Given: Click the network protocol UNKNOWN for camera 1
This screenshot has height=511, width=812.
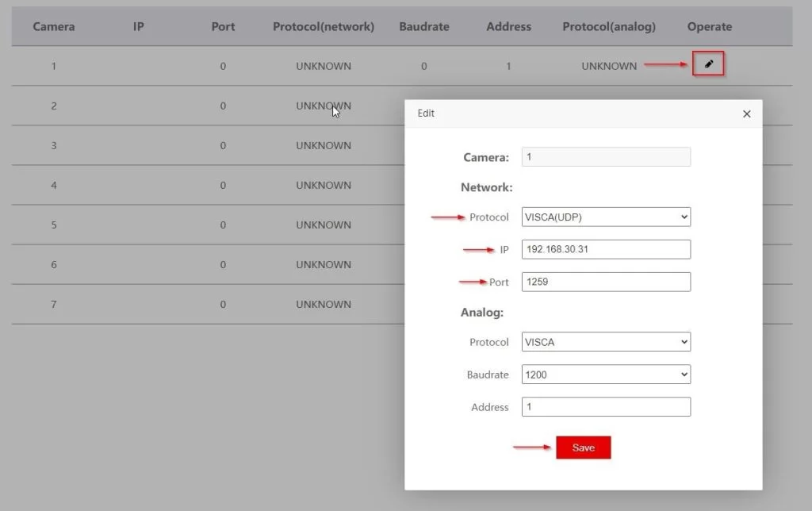Looking at the screenshot, I should (x=324, y=66).
